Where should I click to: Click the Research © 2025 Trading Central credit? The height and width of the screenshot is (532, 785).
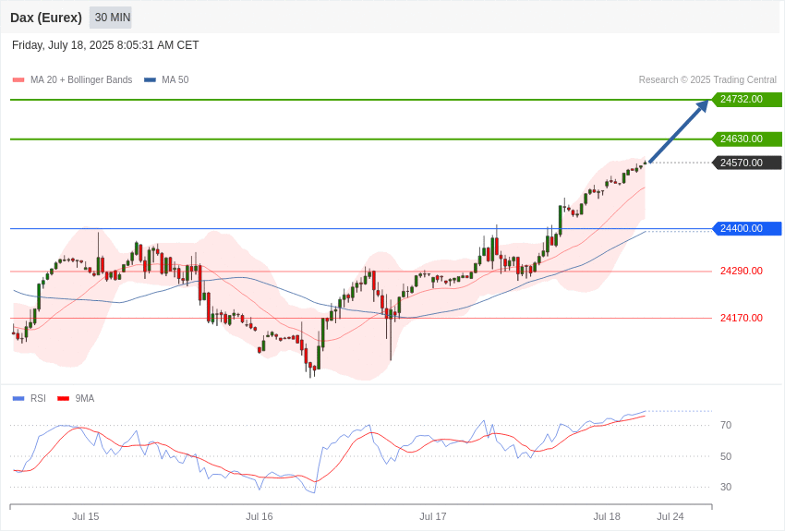click(707, 79)
